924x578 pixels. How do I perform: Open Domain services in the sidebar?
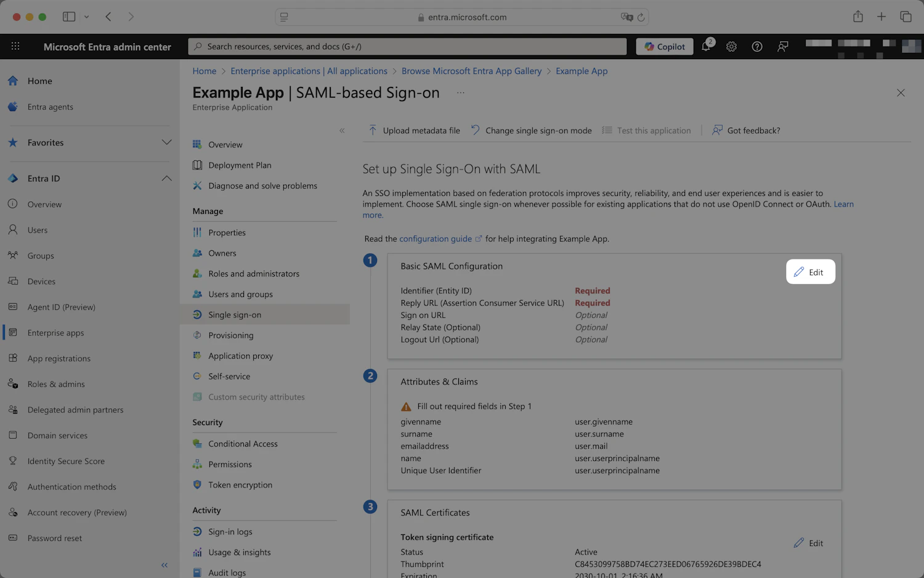click(57, 436)
